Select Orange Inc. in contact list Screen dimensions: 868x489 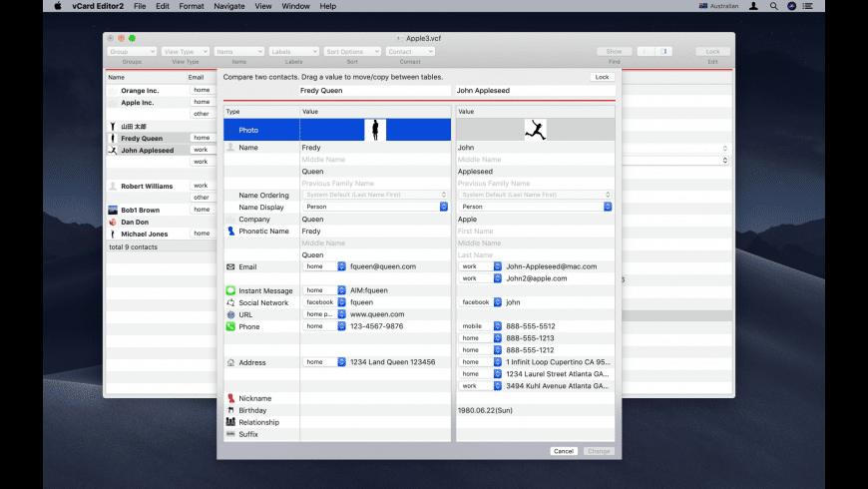pyautogui.click(x=140, y=90)
